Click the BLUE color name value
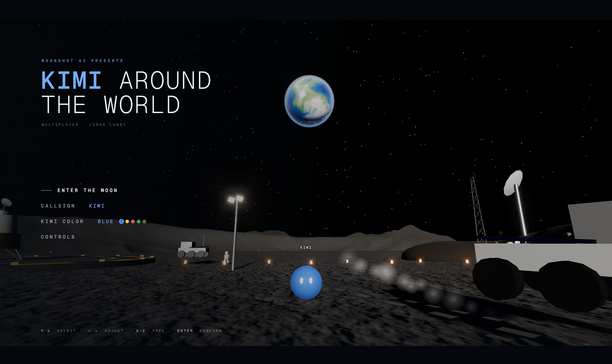Viewport: 612px width, 364px height. [x=106, y=221]
